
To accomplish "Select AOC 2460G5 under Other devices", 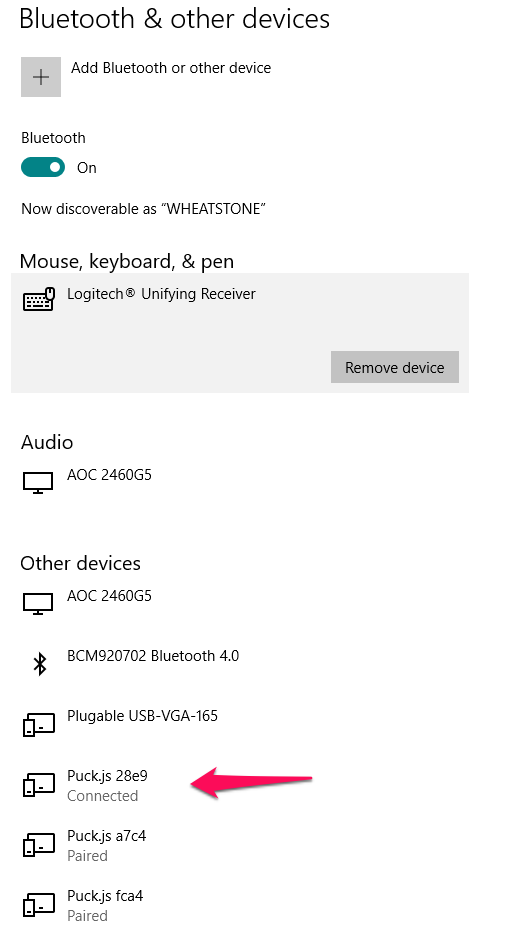I will [x=109, y=596].
